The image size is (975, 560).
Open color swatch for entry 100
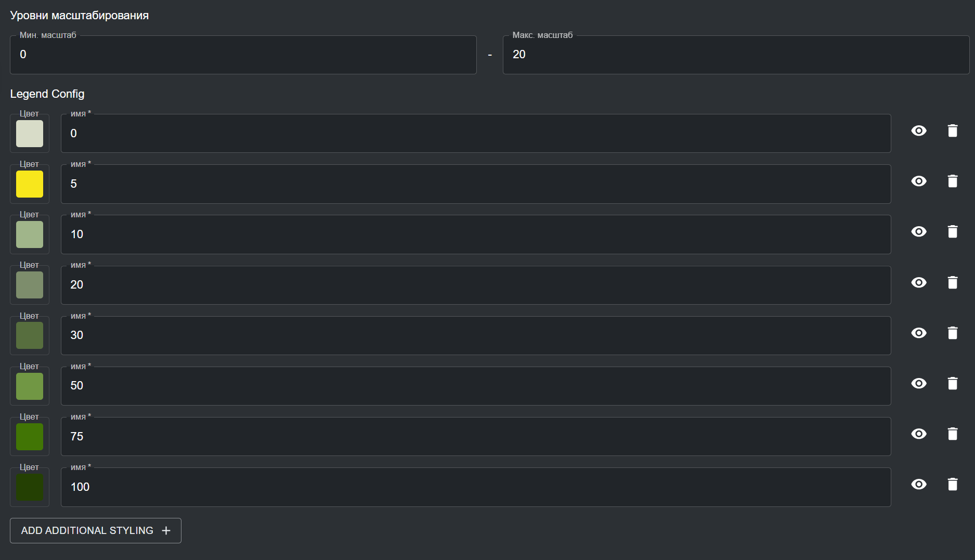coord(30,487)
